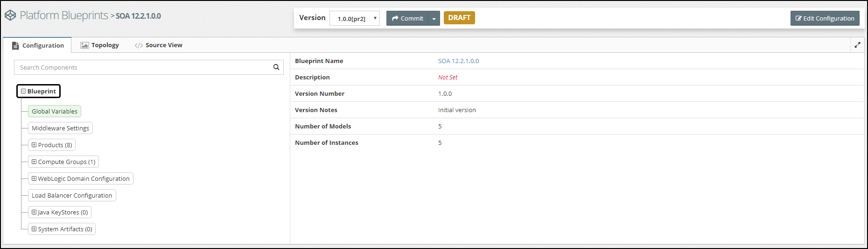Expand the Java KeyStores (0) node
Screen dimensions: 868x249
point(34,212)
